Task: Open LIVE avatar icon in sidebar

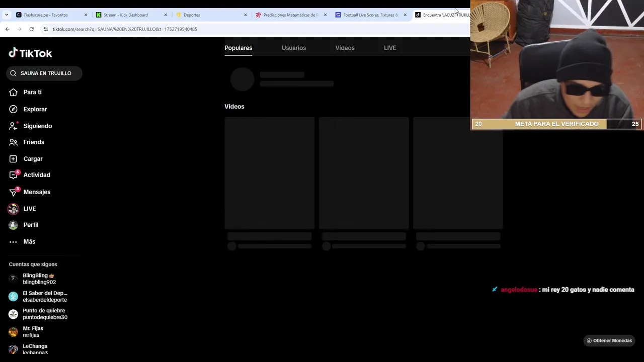Action: click(13, 209)
